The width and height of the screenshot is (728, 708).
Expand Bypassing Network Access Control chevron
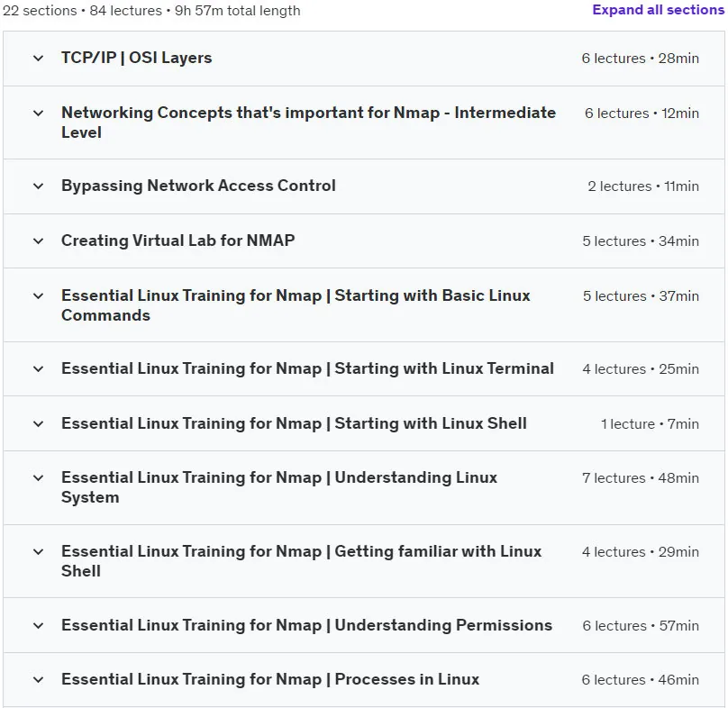[39, 186]
